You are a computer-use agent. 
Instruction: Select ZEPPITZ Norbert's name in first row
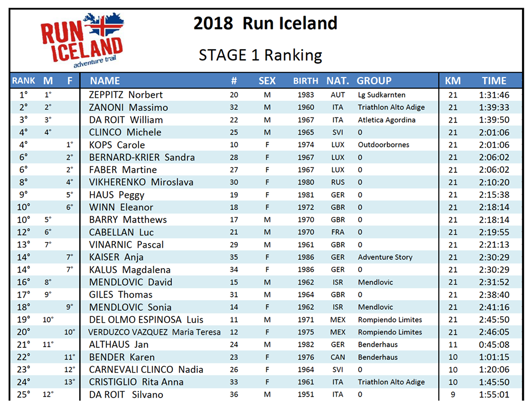pos(126,95)
